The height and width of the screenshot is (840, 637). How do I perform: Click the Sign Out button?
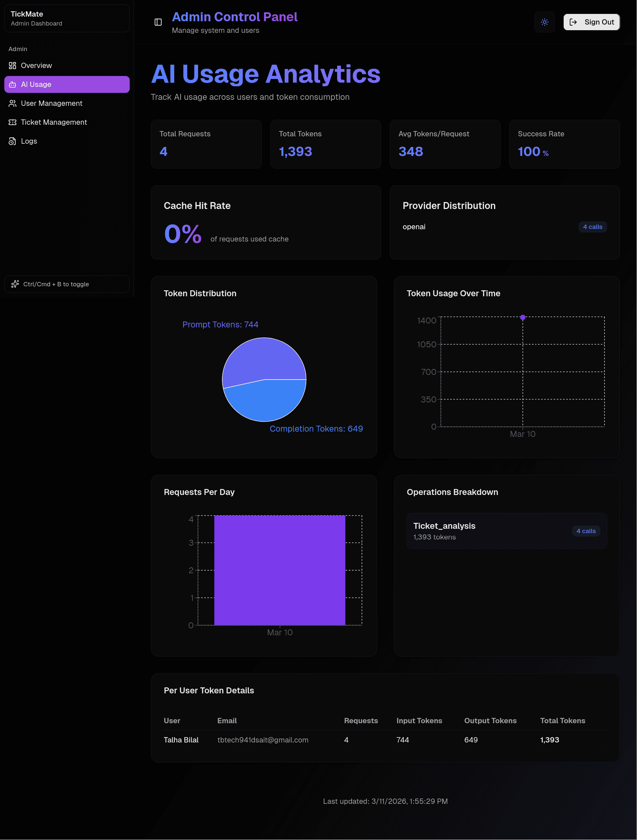tap(592, 22)
